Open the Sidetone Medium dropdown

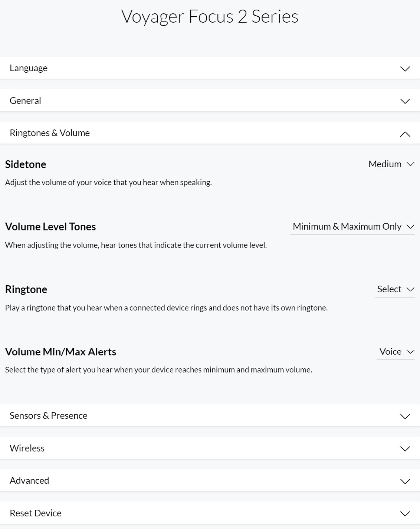[x=385, y=164]
